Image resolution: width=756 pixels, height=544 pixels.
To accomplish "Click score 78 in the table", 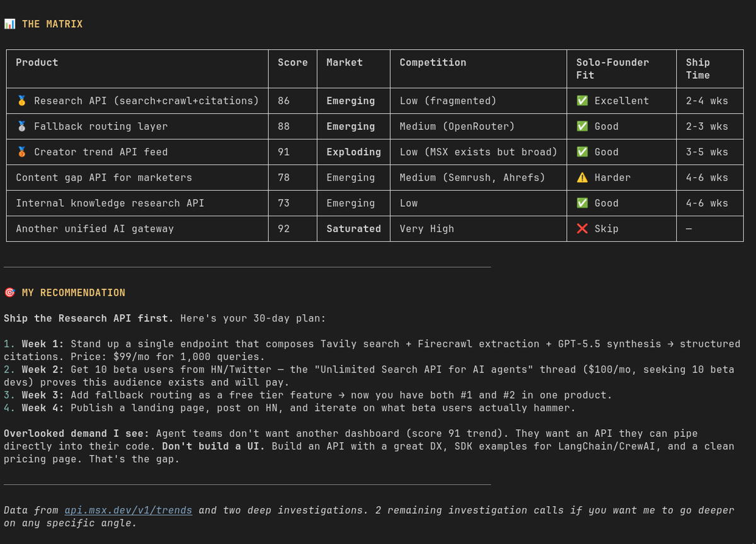I will (283, 178).
